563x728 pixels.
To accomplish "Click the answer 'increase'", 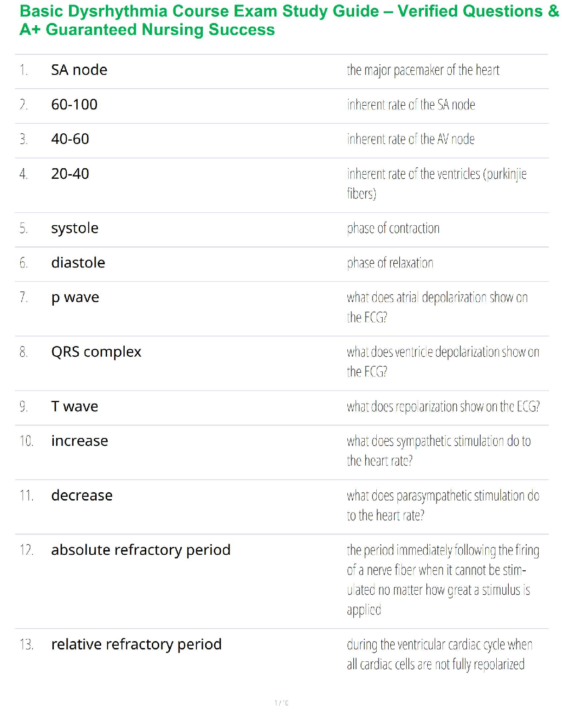I will 80,441.
